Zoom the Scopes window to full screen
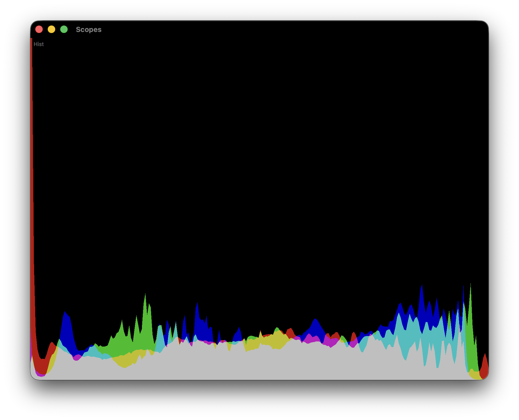 tap(64, 29)
